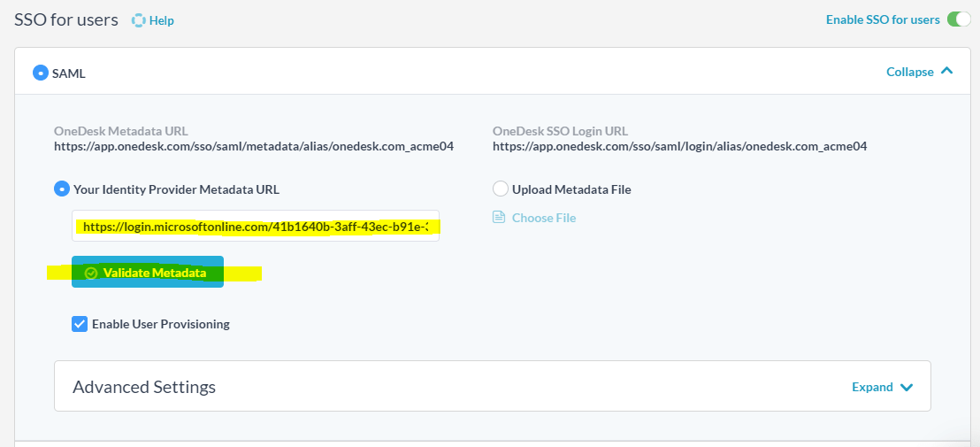Select the SAML radio button
The image size is (980, 447).
click(41, 73)
